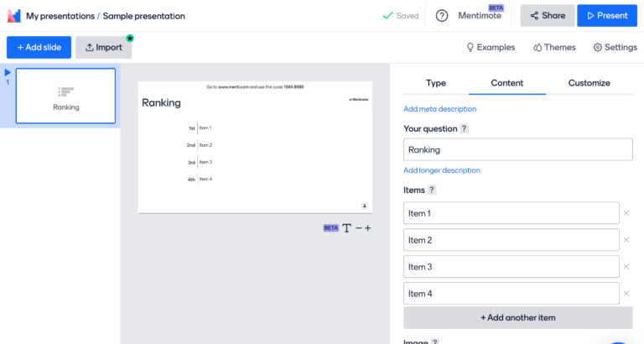Click Sample presentation title
Image resolution: width=644 pixels, height=344 pixels.
click(x=143, y=16)
